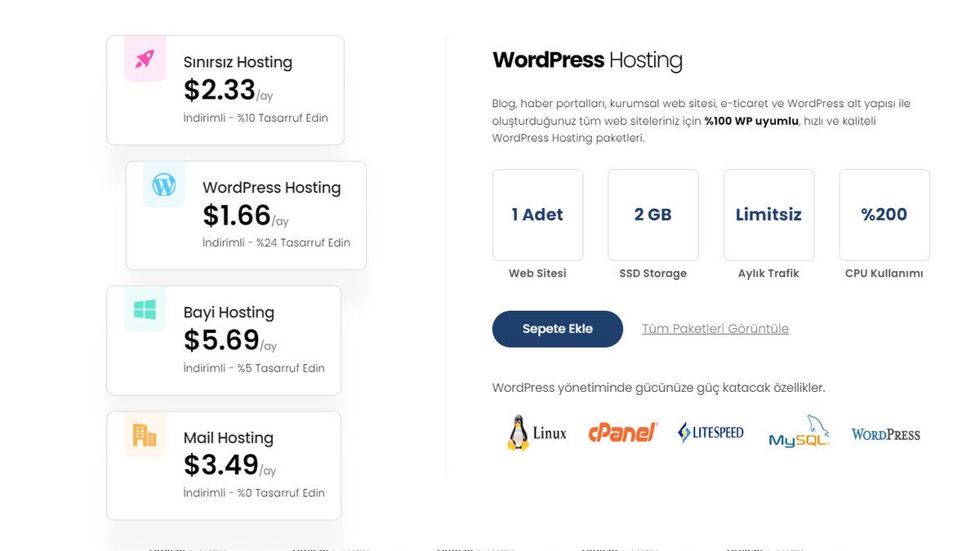Click the 2 GB SSD Storage box
Viewport: 980px width, 551px height.
coord(653,215)
